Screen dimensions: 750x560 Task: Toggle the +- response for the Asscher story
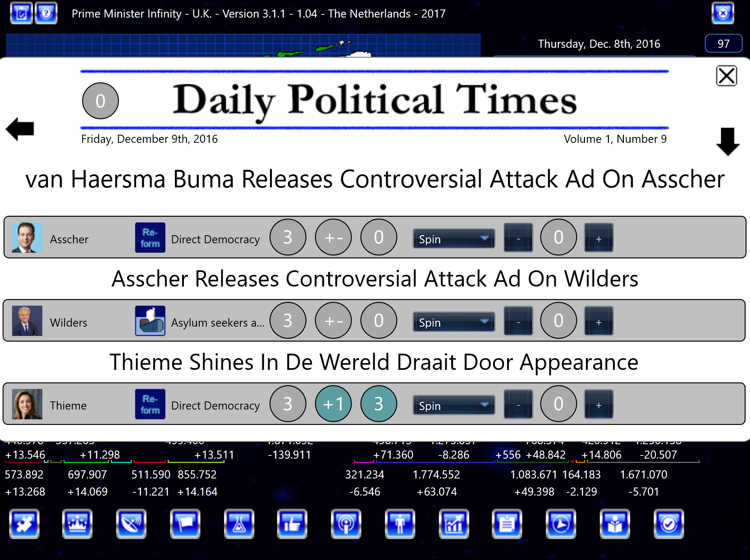coord(333,237)
